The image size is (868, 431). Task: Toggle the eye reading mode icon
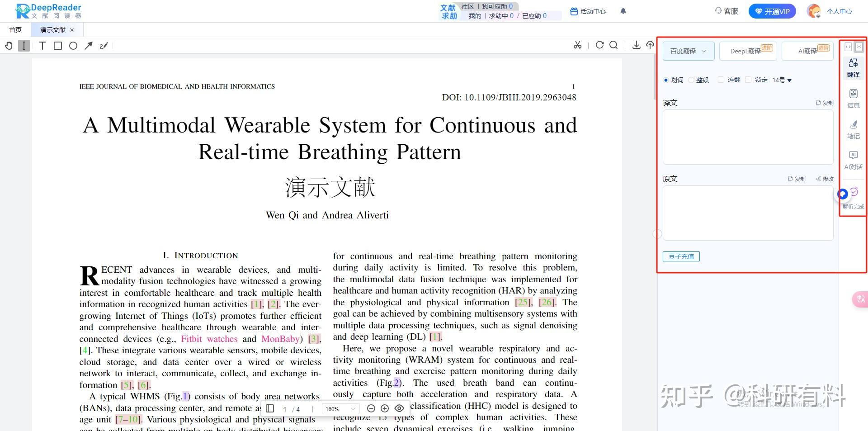pyautogui.click(x=399, y=408)
